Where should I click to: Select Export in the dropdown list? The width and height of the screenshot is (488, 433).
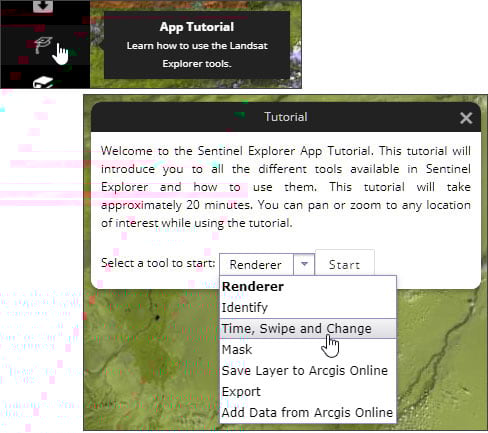point(307,391)
